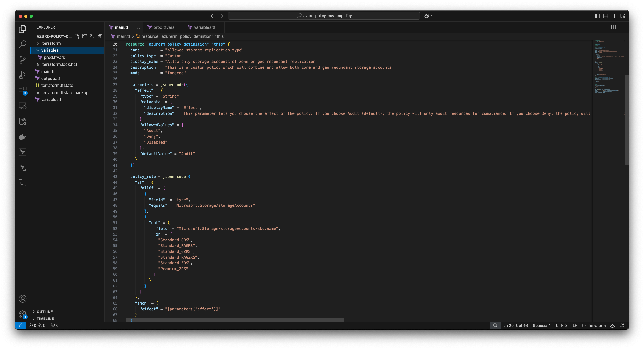The width and height of the screenshot is (644, 349).
Task: Open the Run and Debug panel
Action: (22, 75)
